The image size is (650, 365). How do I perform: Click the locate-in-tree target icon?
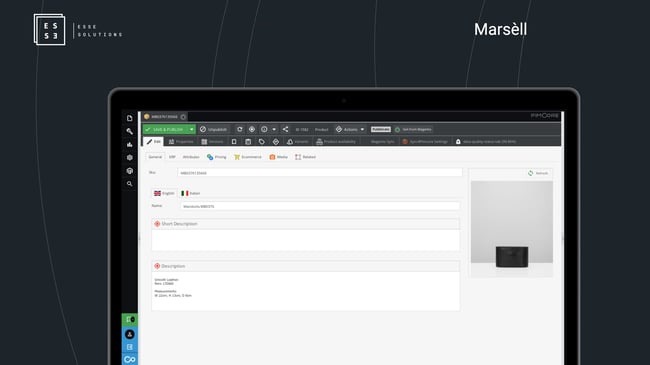pos(252,129)
